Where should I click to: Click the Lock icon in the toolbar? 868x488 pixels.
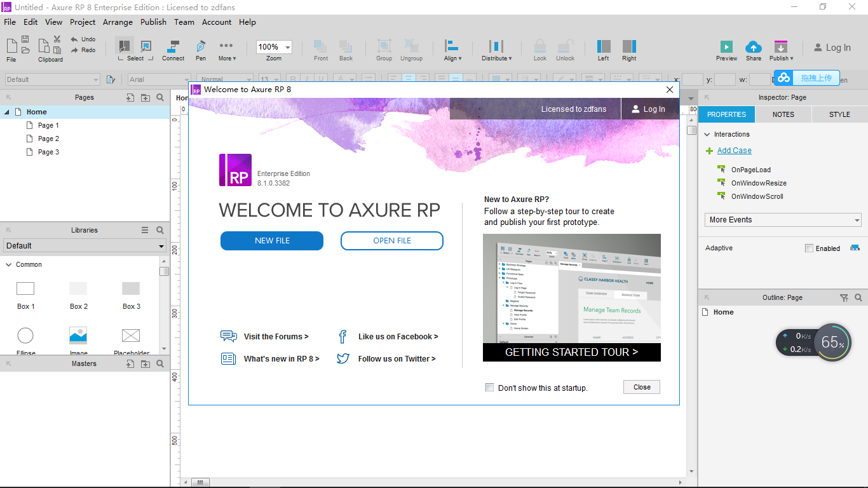(539, 48)
